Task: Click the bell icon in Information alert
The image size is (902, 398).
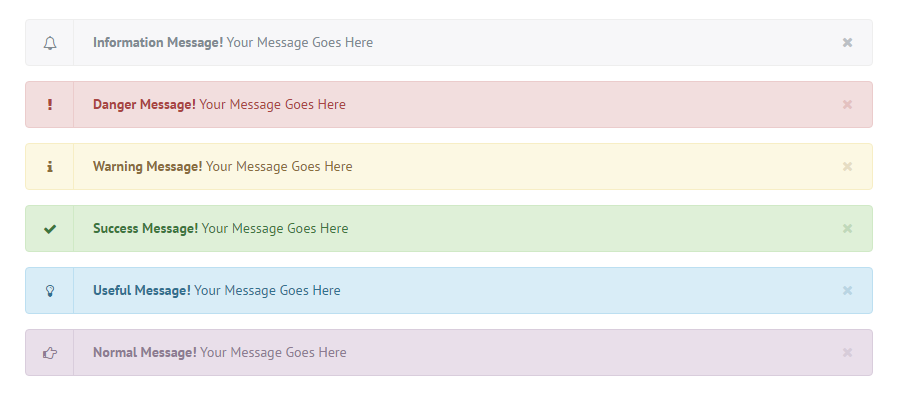Action: pos(50,43)
